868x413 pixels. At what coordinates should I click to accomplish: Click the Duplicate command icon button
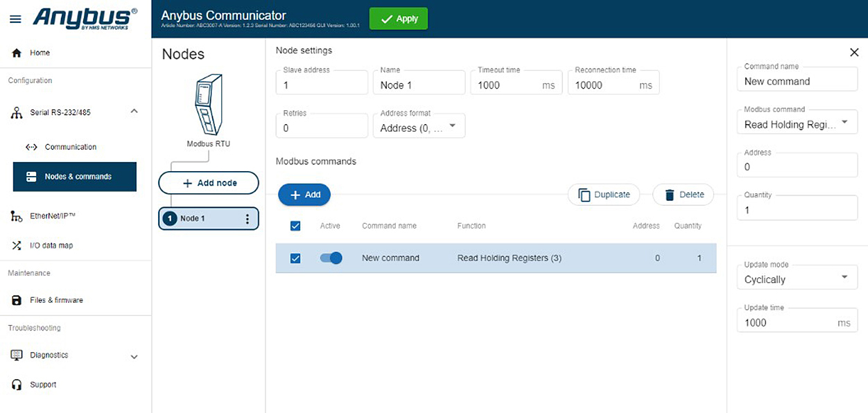[x=604, y=195]
